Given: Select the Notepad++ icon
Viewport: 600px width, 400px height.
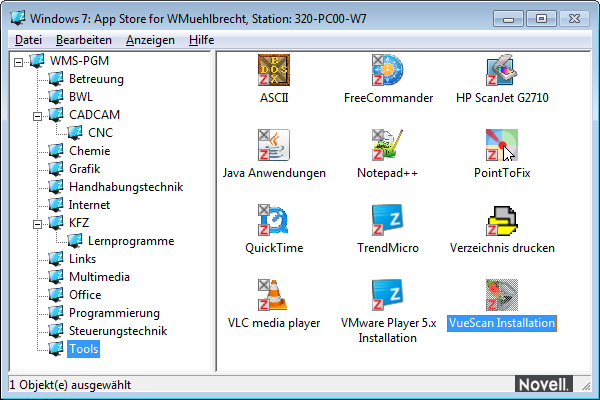Looking at the screenshot, I should click(388, 145).
